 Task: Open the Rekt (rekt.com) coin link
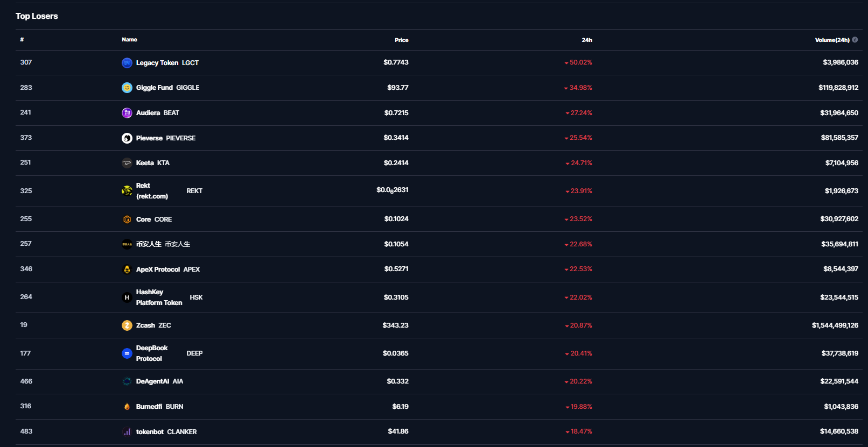[152, 191]
